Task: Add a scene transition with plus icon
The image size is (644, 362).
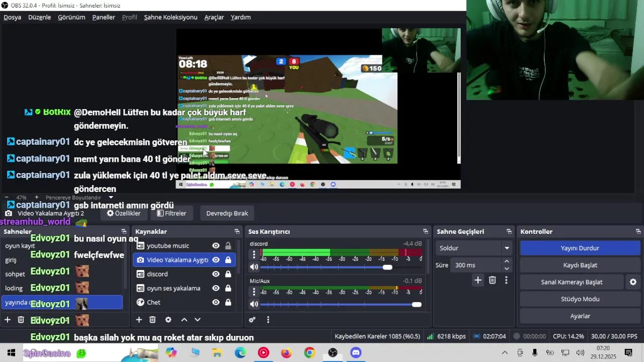Action: pyautogui.click(x=478, y=281)
